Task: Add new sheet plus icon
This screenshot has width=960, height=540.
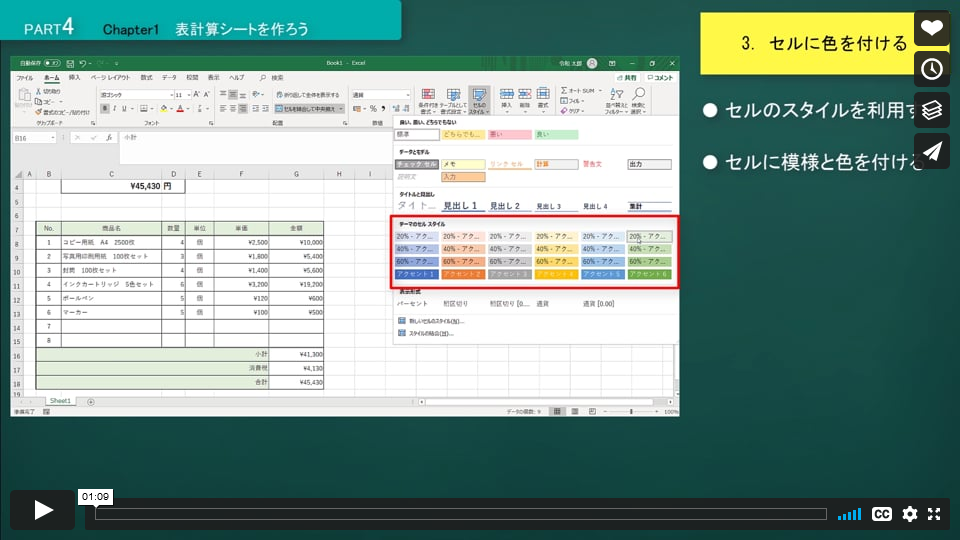Action: [x=91, y=402]
